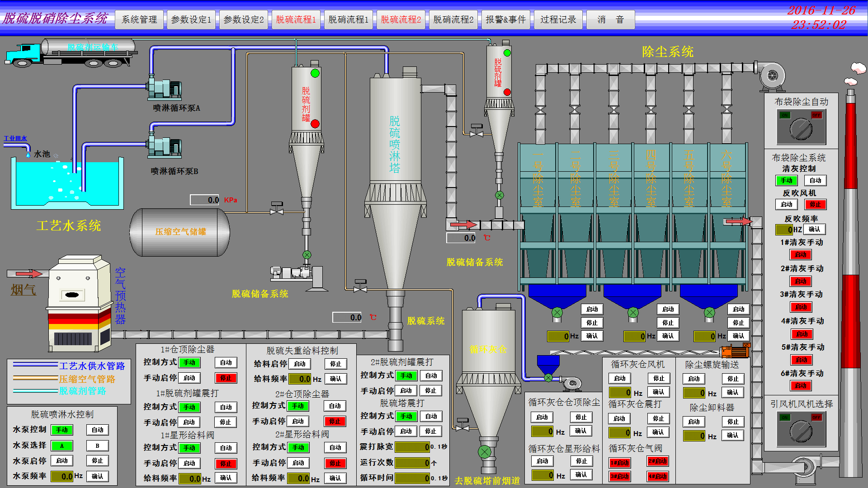Switch to 脱硫流程1 screen
The height and width of the screenshot is (488, 868).
tap(296, 19)
